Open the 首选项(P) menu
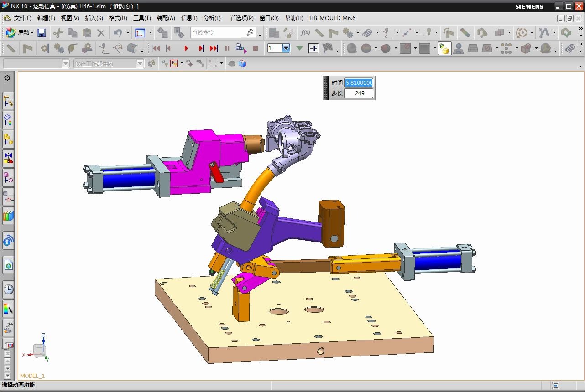This screenshot has height=392, width=585. click(242, 18)
